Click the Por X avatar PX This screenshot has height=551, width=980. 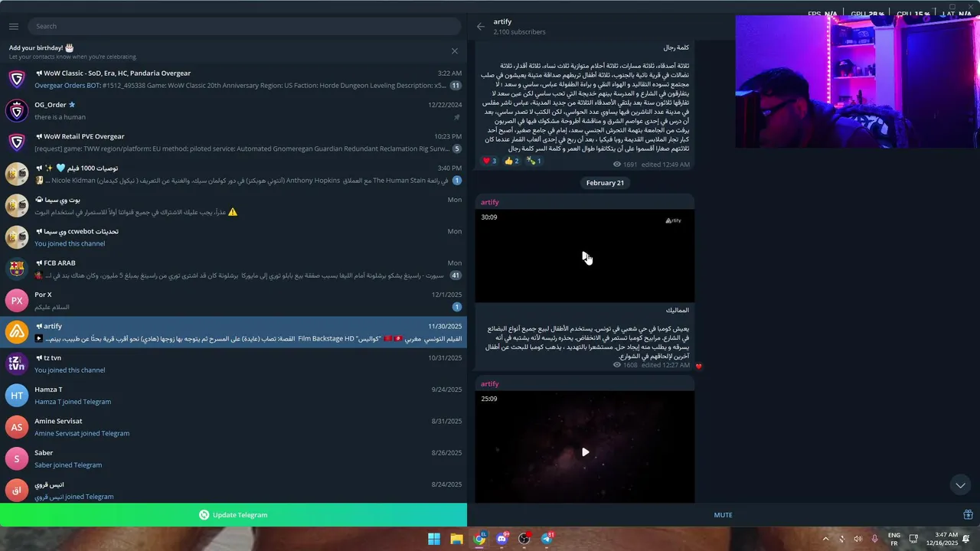click(17, 301)
